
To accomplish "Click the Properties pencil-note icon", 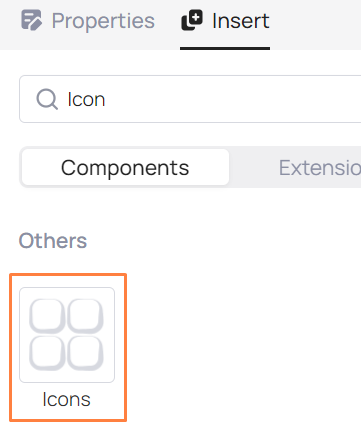I will [32, 20].
